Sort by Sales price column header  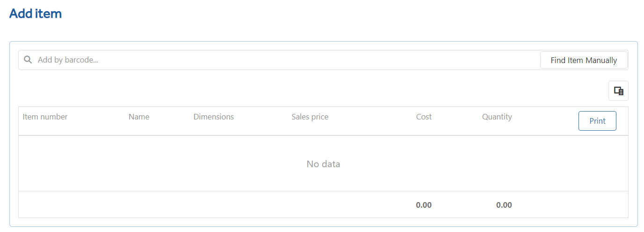310,117
